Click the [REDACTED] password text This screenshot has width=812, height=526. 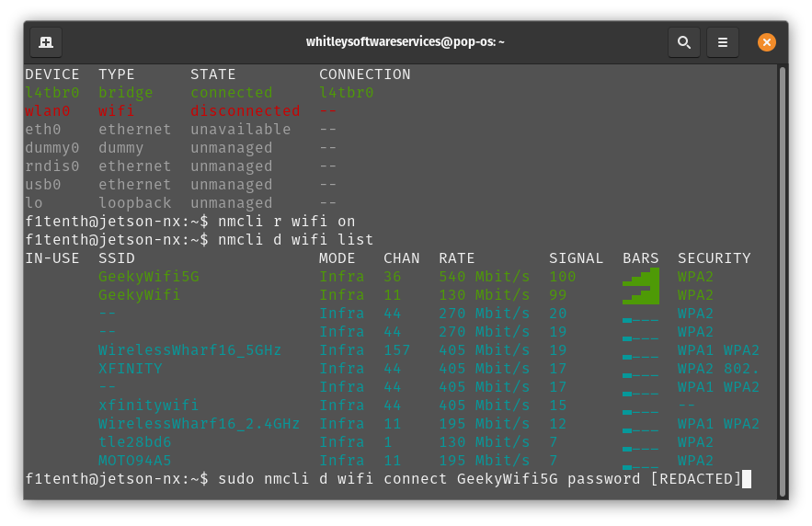[695, 478]
